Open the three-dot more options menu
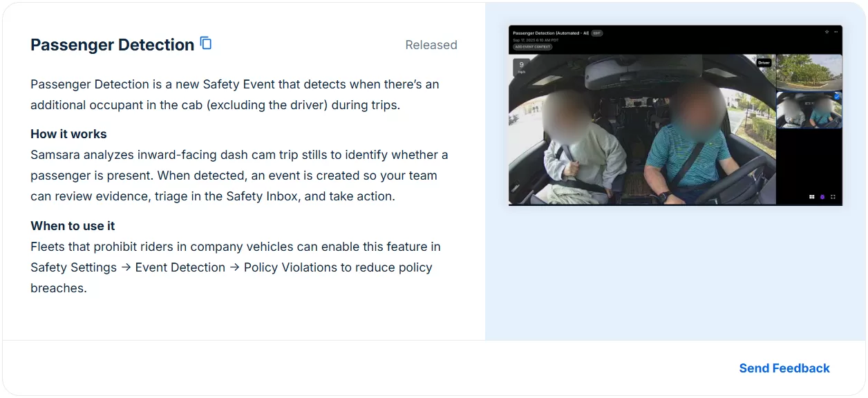 click(x=836, y=32)
